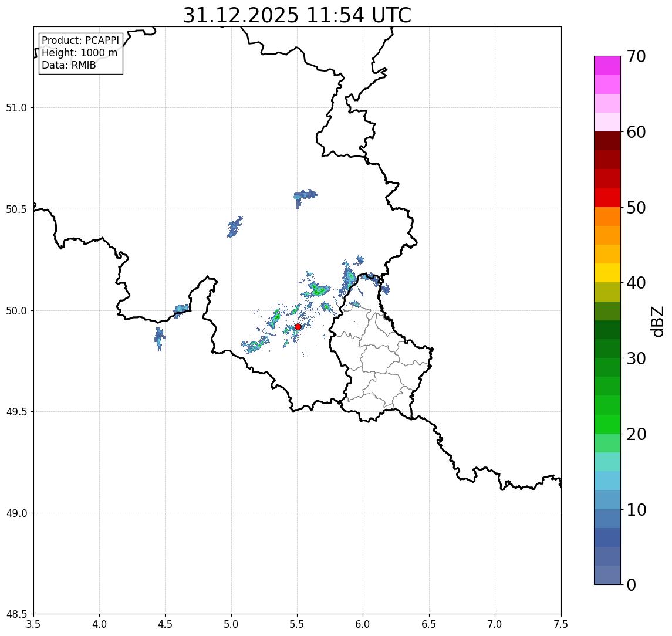
Task: Click the radar echo north-northwest of longitude 5.0
Action: [x=234, y=226]
